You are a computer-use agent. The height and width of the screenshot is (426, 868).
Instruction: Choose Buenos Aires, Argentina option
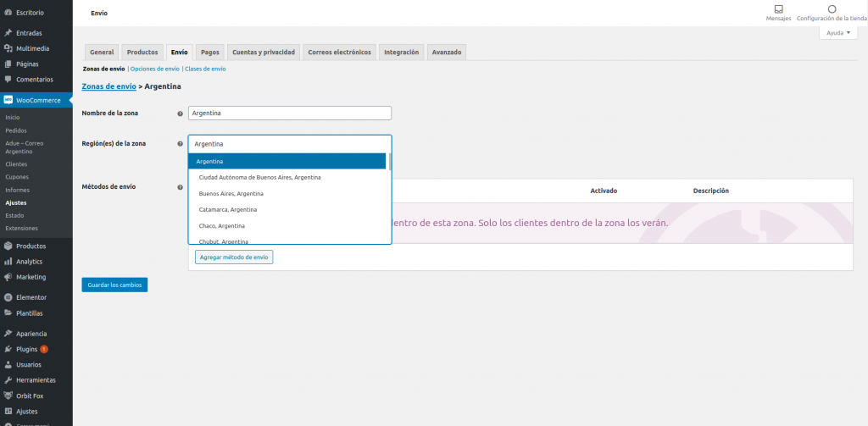point(287,194)
